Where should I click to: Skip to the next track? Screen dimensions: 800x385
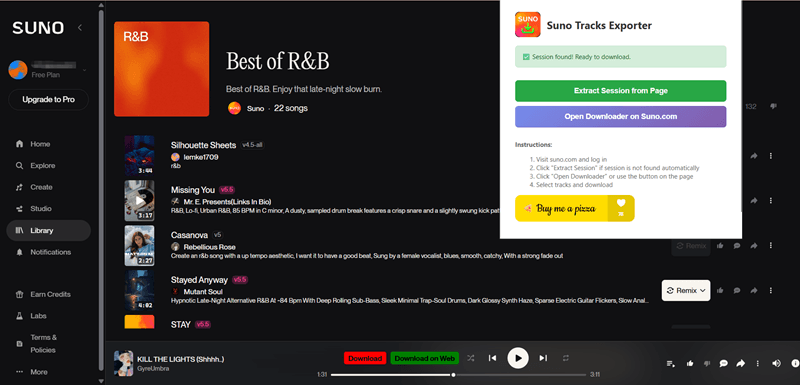(x=543, y=358)
